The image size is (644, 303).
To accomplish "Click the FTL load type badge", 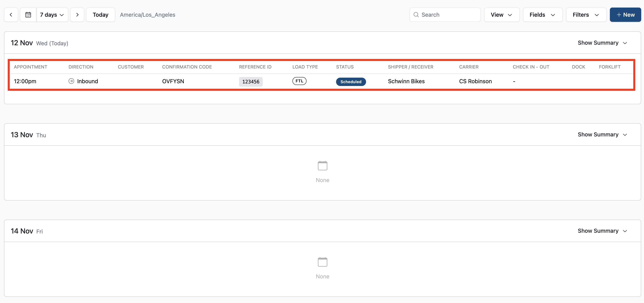I will (x=299, y=81).
